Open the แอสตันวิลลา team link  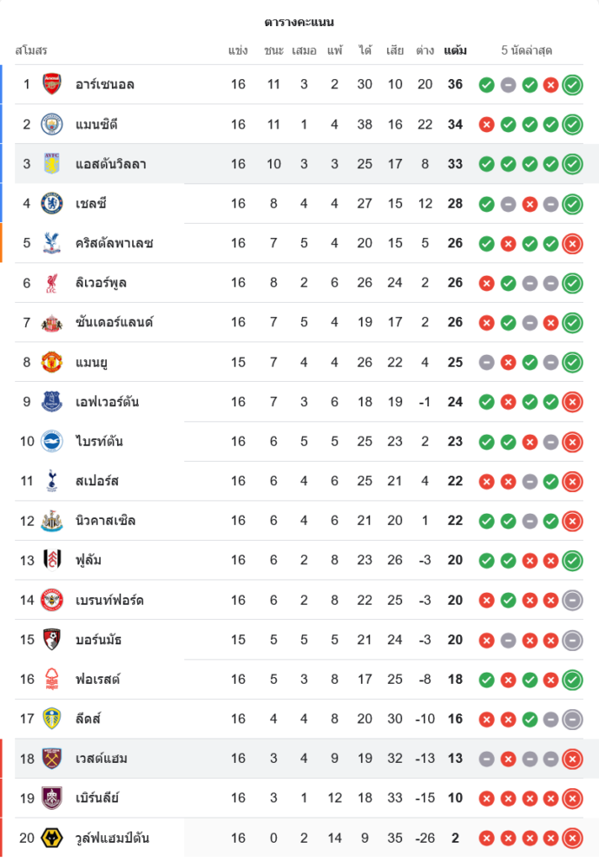pos(110,164)
